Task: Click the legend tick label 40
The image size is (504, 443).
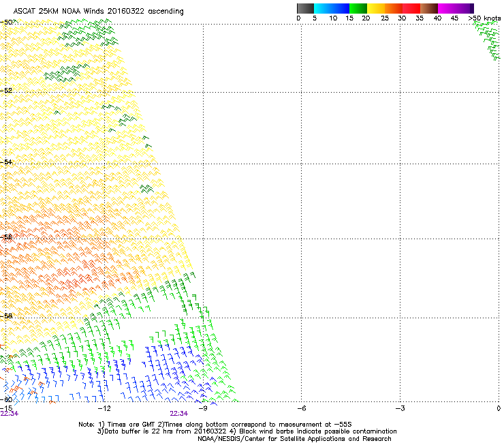Action: coord(437,18)
